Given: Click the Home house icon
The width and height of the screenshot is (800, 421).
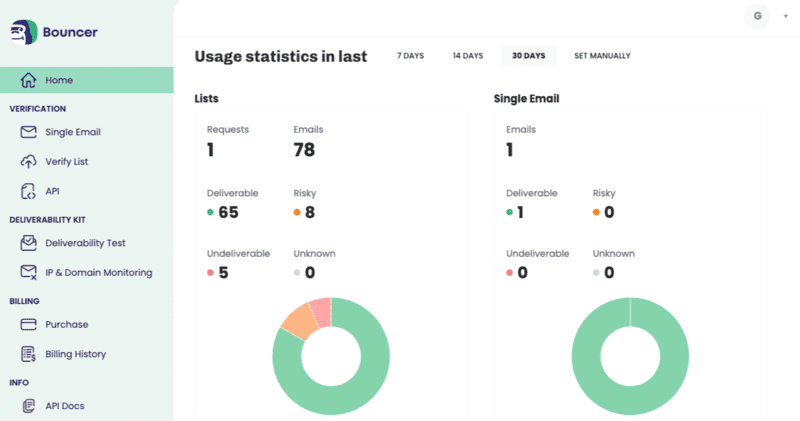Looking at the screenshot, I should coord(28,80).
